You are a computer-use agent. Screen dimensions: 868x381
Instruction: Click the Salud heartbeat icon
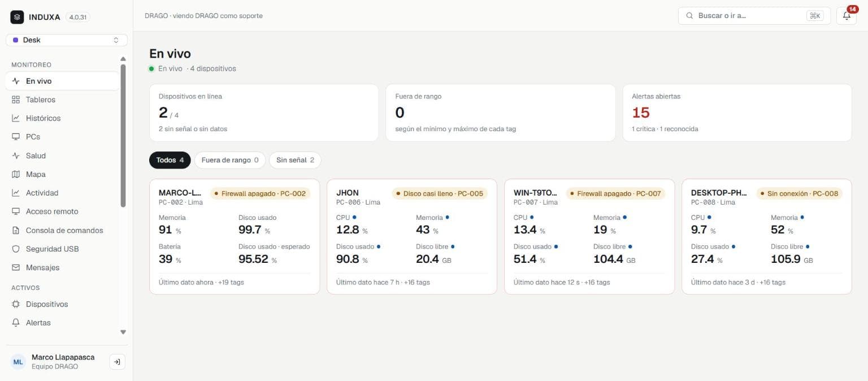click(16, 155)
